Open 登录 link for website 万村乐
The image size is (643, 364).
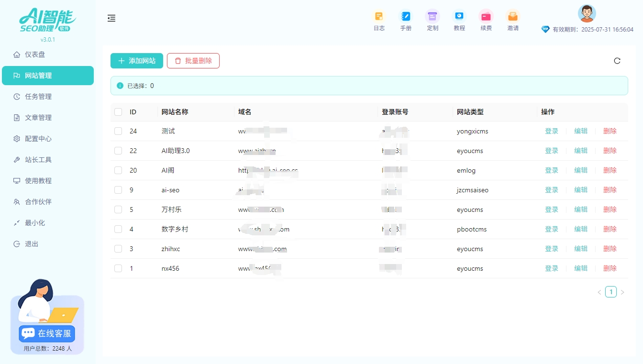pyautogui.click(x=551, y=209)
